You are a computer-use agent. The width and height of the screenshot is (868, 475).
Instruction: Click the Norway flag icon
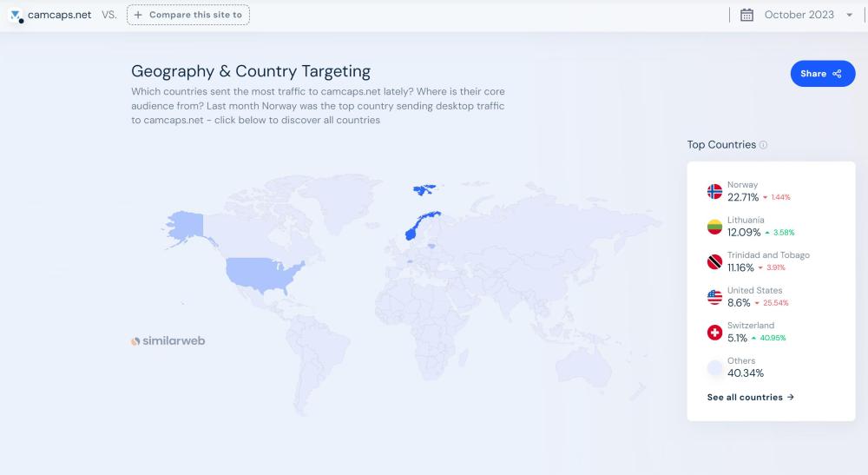coord(714,192)
